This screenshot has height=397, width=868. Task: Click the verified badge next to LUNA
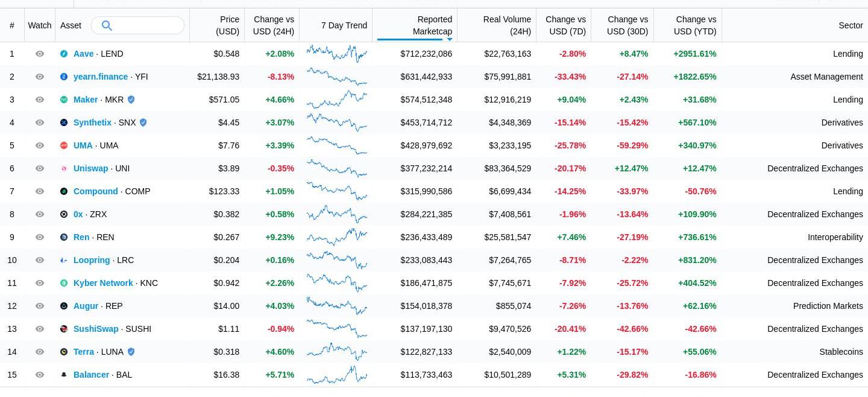[x=131, y=352]
